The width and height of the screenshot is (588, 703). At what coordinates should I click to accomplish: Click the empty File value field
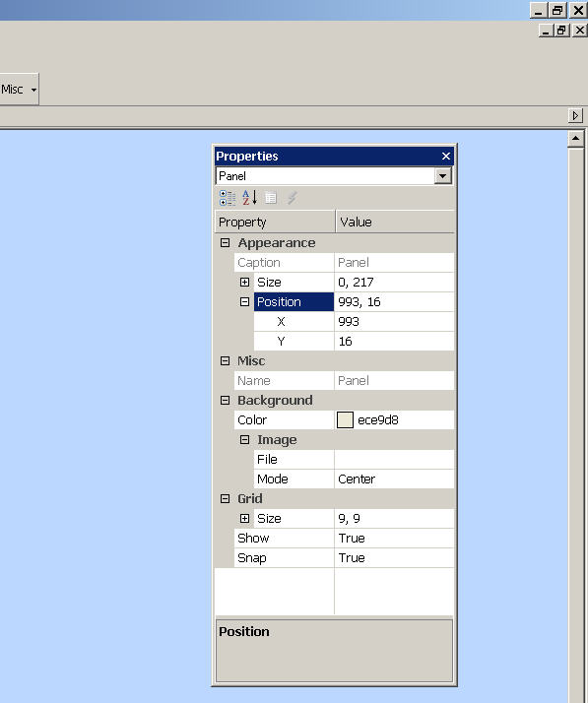[x=394, y=459]
